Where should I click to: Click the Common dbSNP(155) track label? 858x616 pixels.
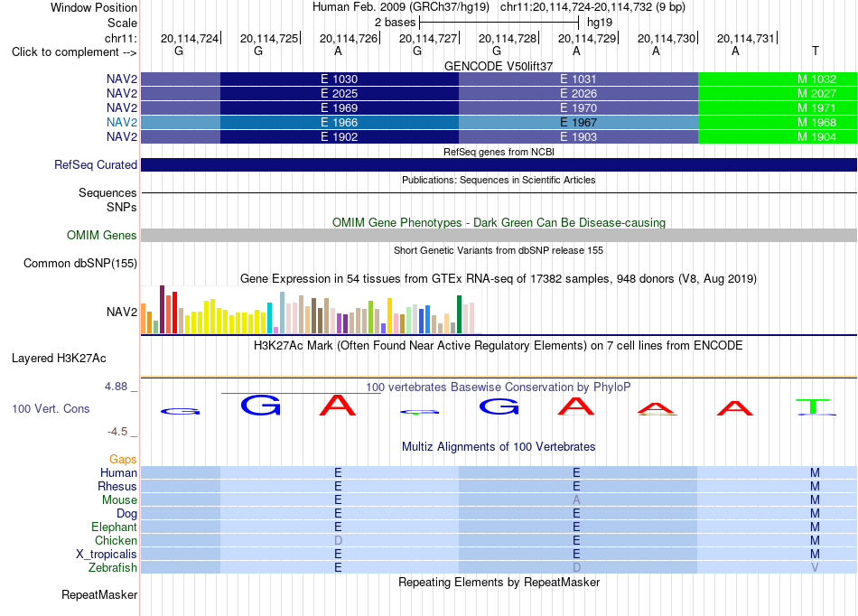tap(79, 263)
